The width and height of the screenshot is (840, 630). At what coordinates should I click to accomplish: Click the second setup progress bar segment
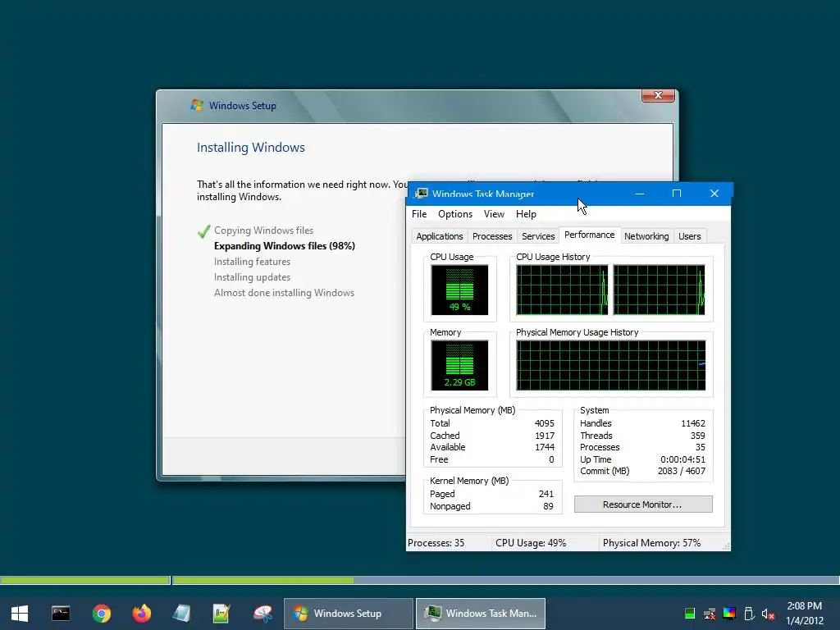506,580
